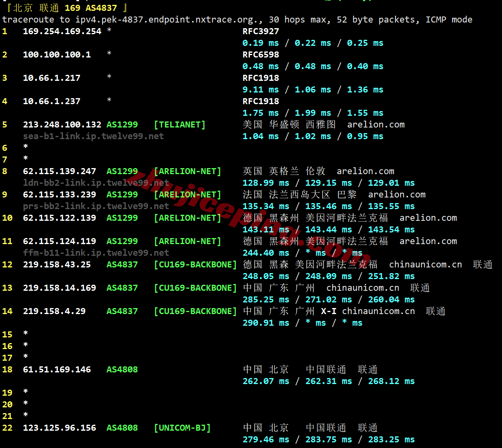The image size is (502, 448).
Task: Select IP address 10.66.1.217
Action: click(x=52, y=78)
